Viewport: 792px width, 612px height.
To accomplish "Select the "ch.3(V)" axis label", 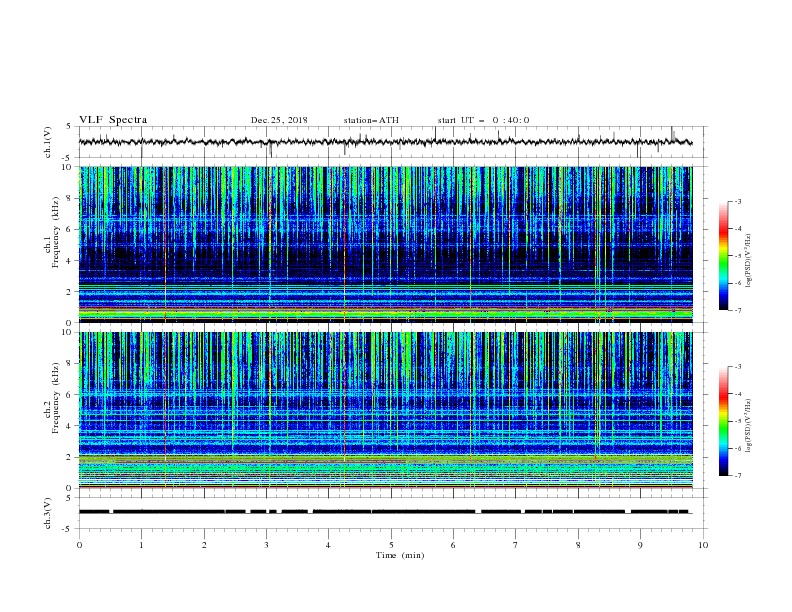I will [48, 513].
